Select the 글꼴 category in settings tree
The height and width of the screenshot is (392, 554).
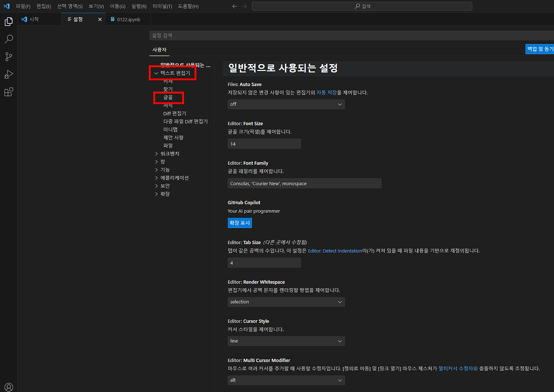(168, 98)
